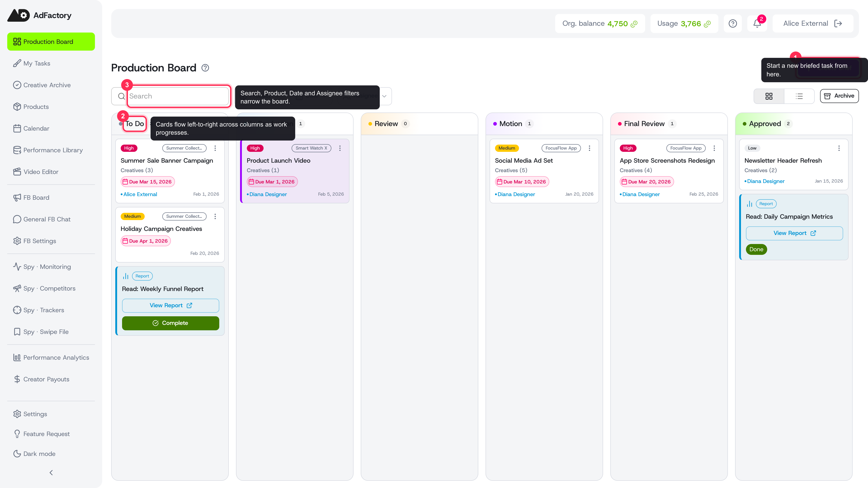Open options menu on Summer Sale Banner Campaign card
868x488 pixels.
pos(215,148)
